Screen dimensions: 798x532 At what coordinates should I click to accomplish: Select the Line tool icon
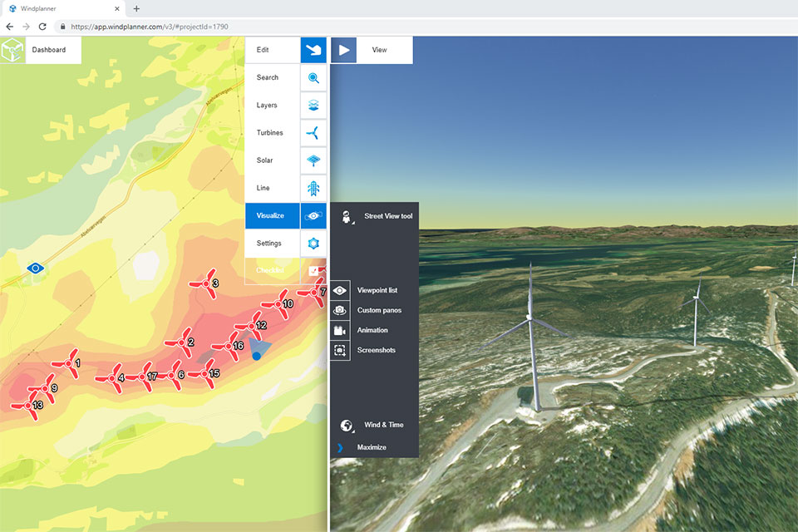coord(313,188)
